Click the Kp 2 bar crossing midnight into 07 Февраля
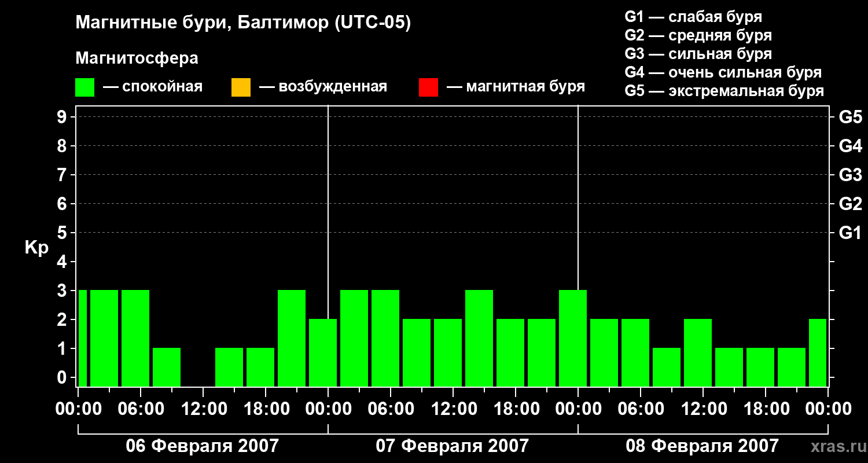Screen dimensions: 868x463 pos(323,352)
